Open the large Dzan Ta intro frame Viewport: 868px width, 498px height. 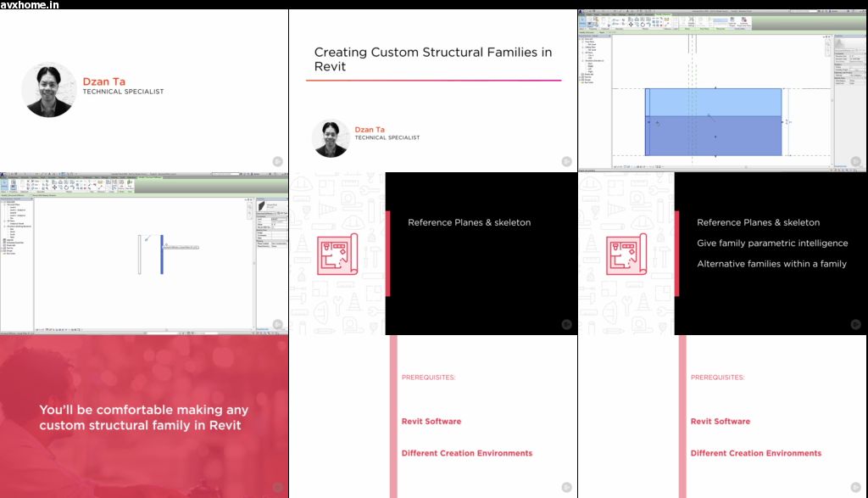pos(144,90)
